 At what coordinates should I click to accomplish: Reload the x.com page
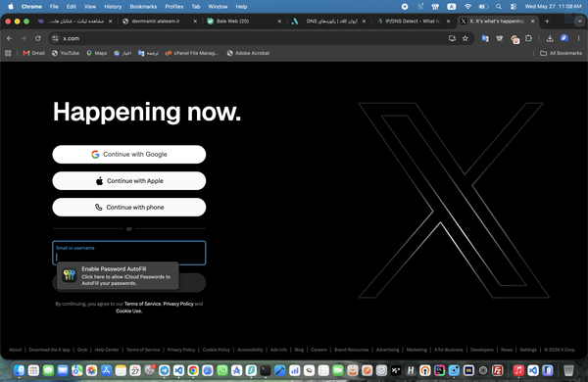click(38, 38)
